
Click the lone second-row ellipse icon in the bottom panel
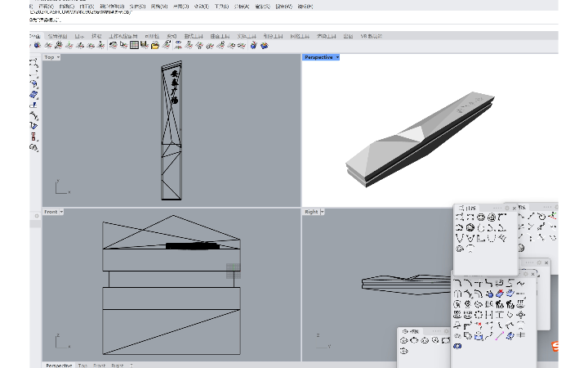(x=404, y=351)
